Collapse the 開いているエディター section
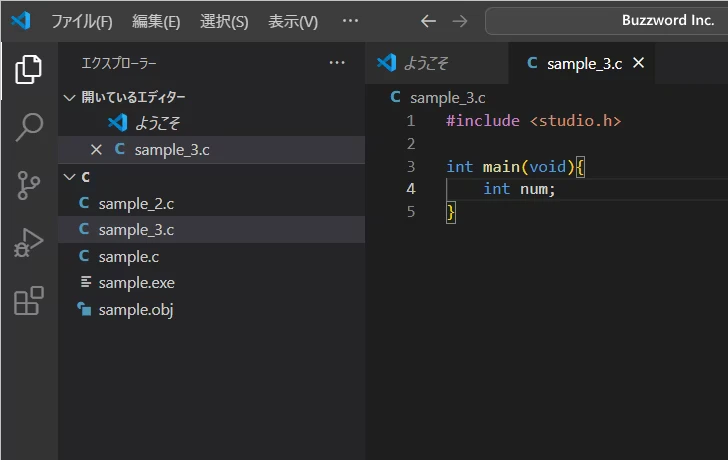Screen dimensions: 728x460 (x=70, y=97)
